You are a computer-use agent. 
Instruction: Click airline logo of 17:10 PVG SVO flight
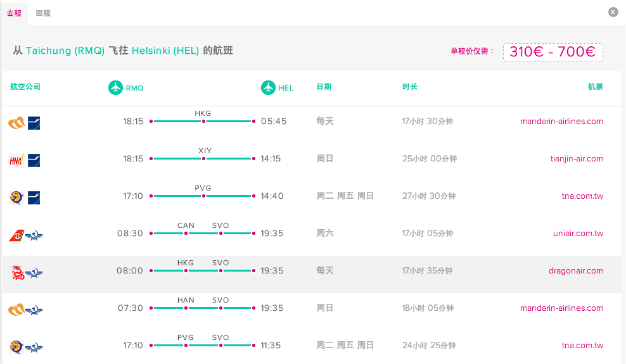16,346
